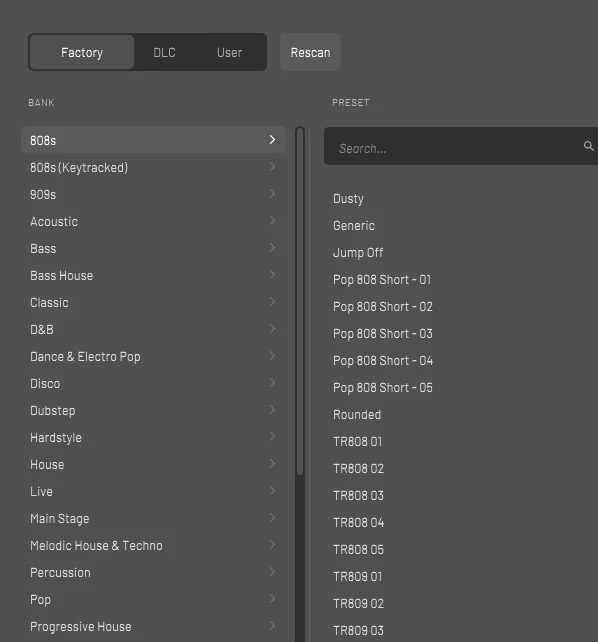The width and height of the screenshot is (598, 642).
Task: Click the bank list scrollbar
Action: (x=300, y=301)
